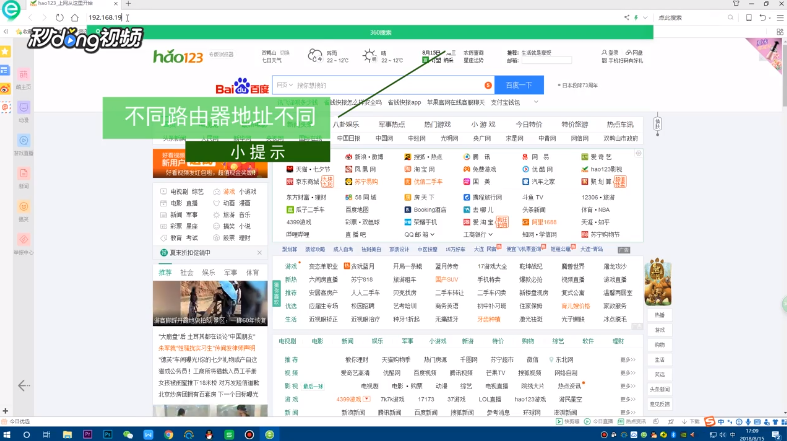Click the Sogou input method S icon
Viewport: 787px width, 441px height.
710,421
